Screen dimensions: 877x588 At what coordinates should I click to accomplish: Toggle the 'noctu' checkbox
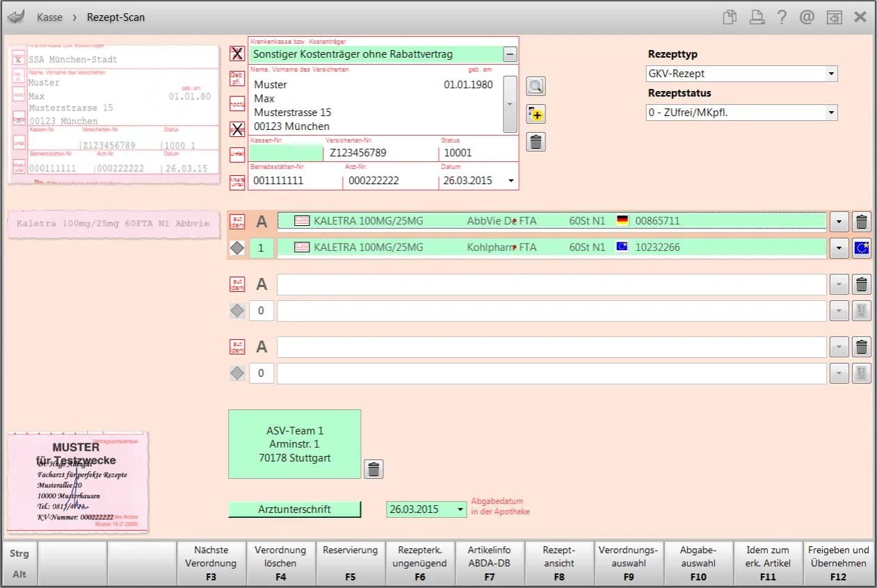[237, 104]
